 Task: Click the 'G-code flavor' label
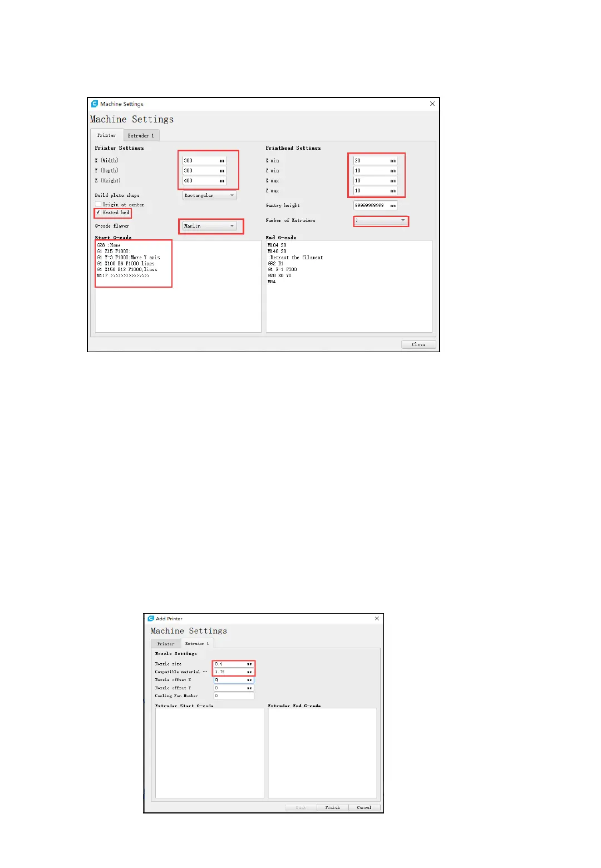tap(112, 226)
